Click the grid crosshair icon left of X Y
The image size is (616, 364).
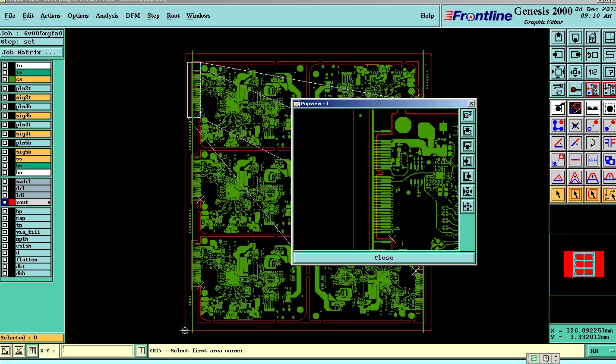(x=32, y=351)
